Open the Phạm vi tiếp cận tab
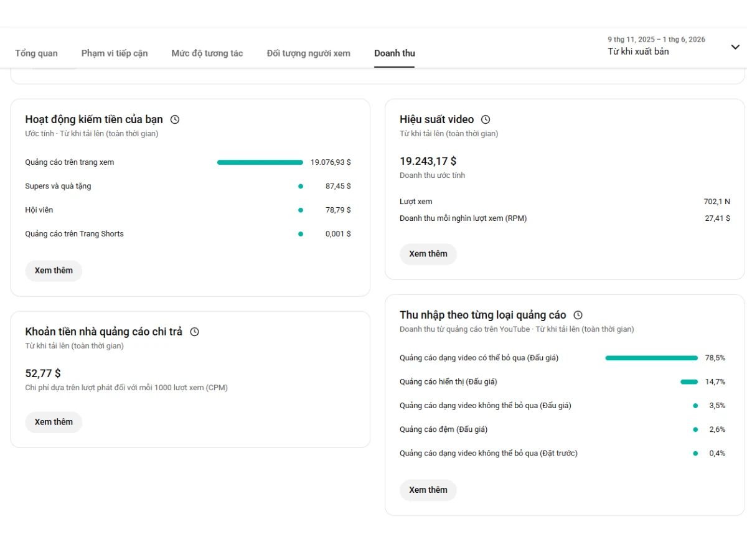 [x=115, y=53]
